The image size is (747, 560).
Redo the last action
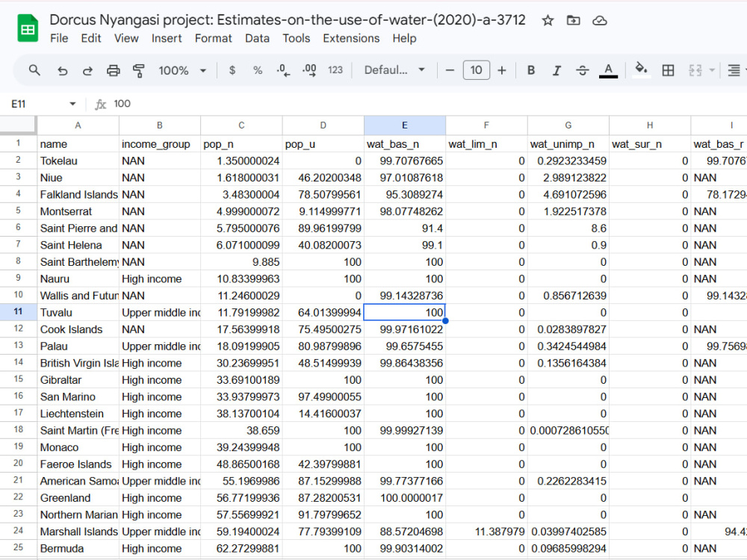pos(87,70)
